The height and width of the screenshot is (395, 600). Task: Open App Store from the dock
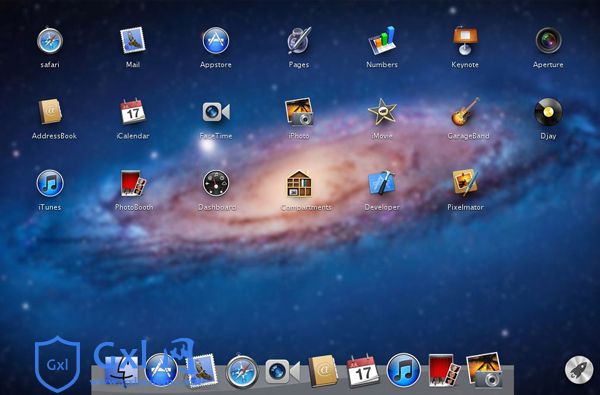coord(161,370)
